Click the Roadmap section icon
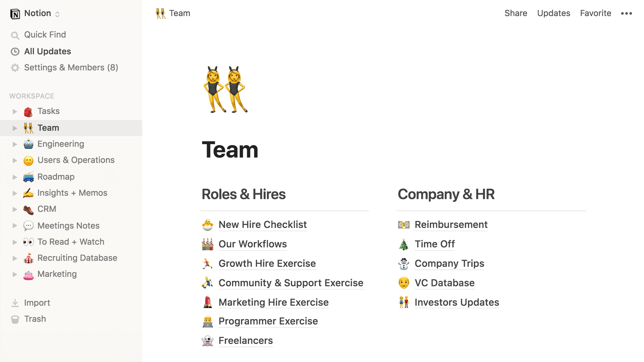Screen dimensions: 644x362 tap(28, 176)
